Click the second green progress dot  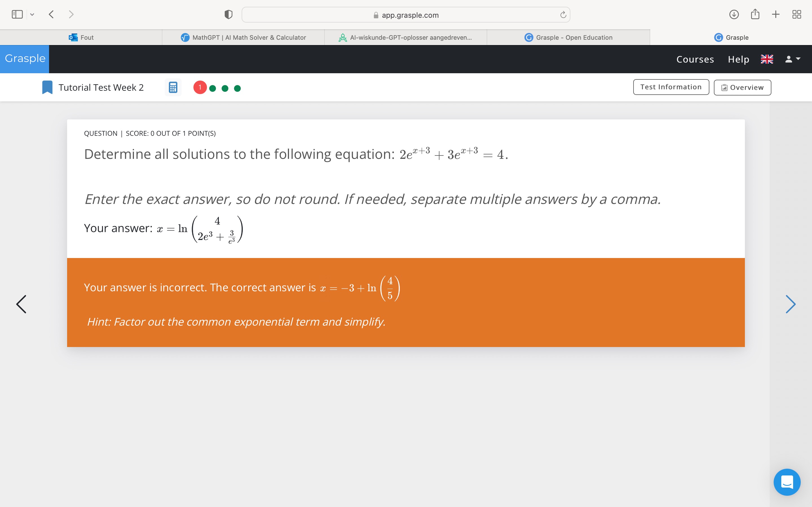[224, 87]
